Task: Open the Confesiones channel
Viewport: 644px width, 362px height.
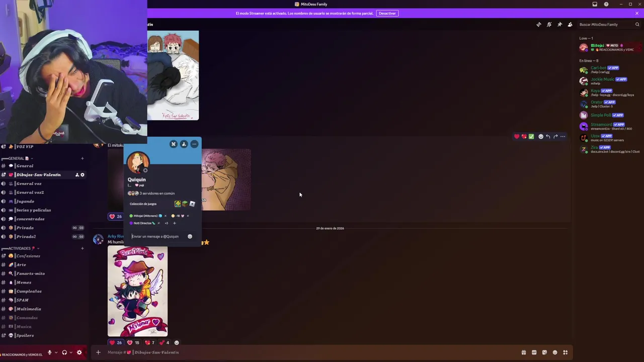Action: [43, 256]
